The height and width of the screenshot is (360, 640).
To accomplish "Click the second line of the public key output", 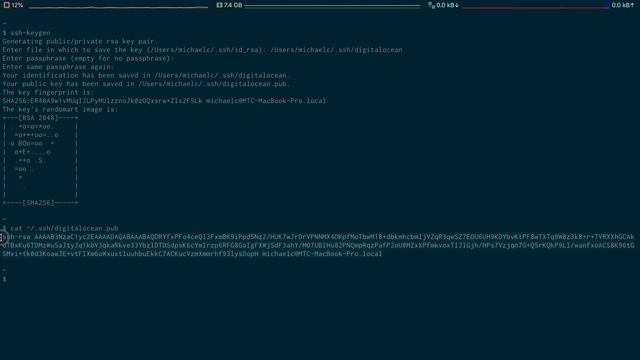I will click(318, 245).
